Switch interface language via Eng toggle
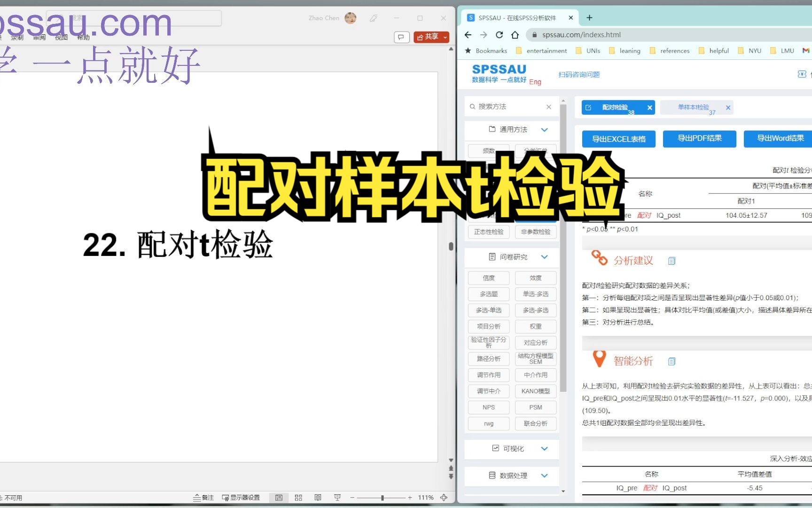This screenshot has width=812, height=508. pyautogui.click(x=535, y=82)
